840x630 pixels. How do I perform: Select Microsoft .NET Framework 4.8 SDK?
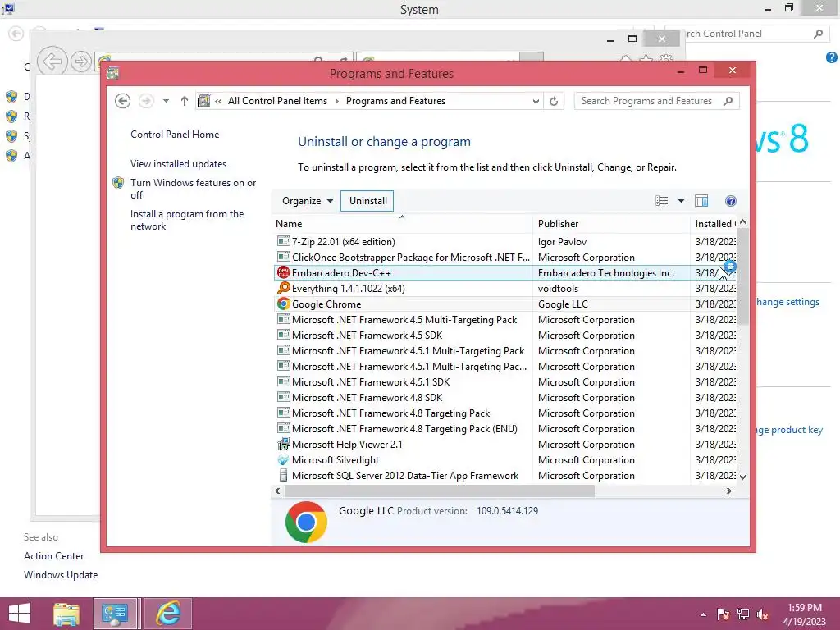point(504,398)
